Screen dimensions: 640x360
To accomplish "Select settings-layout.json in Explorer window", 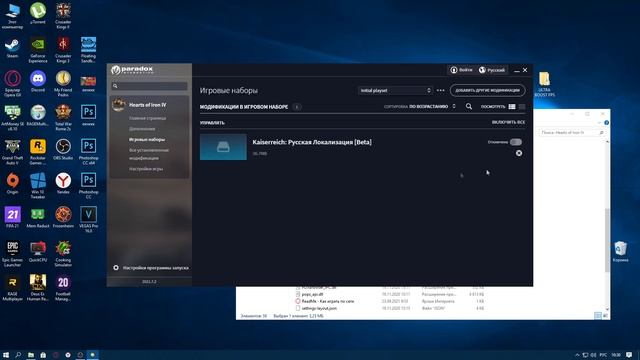I will [319, 308].
